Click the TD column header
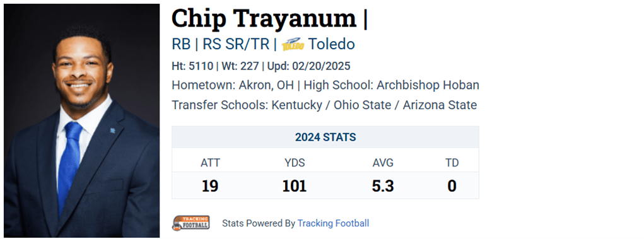The width and height of the screenshot is (644, 239). [x=452, y=163]
